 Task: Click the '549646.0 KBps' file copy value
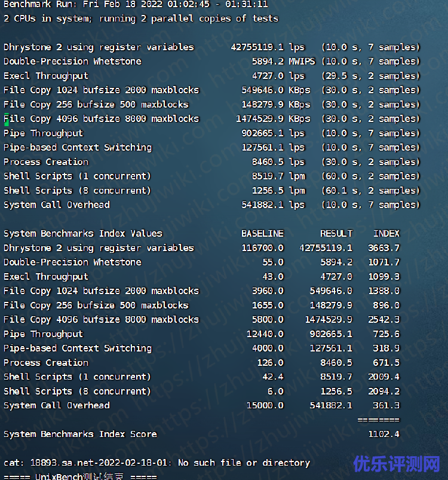[x=276, y=90]
